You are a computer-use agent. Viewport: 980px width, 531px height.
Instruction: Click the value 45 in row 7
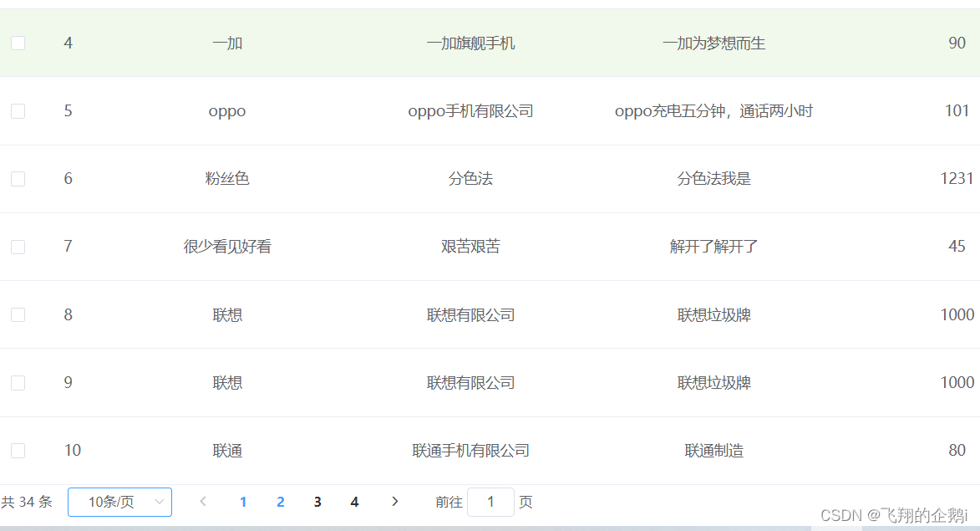click(x=957, y=247)
